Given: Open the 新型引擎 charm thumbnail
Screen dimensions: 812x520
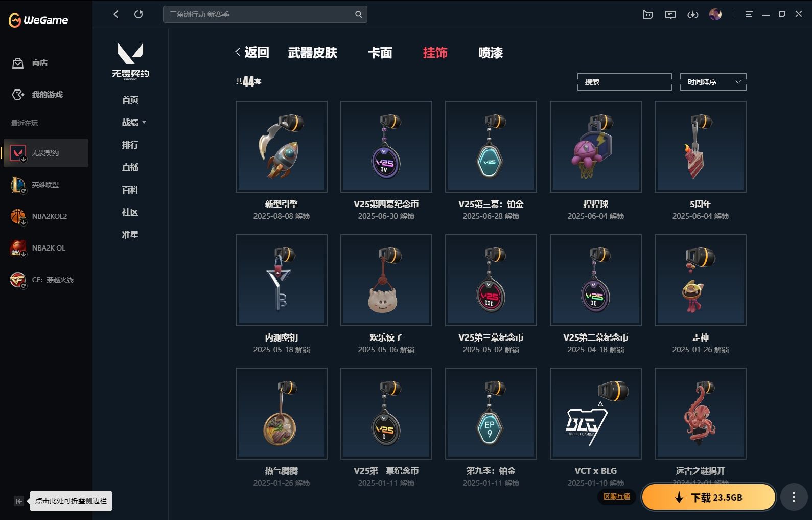Looking at the screenshot, I should click(x=282, y=147).
